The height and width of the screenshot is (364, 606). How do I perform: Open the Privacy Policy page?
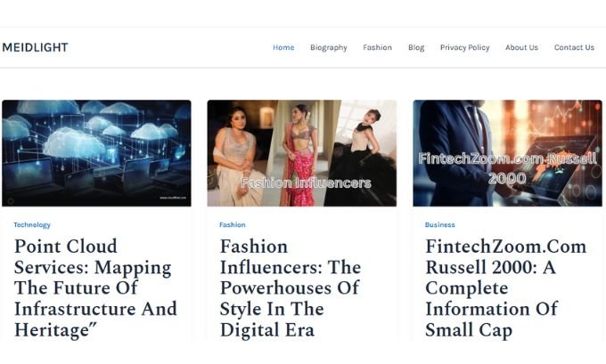coord(464,47)
